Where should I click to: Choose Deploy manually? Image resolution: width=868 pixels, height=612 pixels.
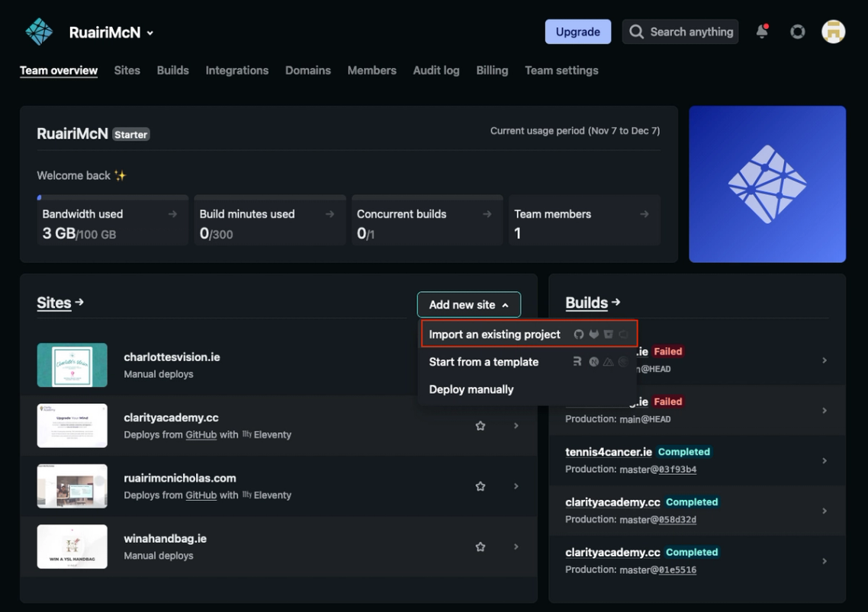point(528,389)
